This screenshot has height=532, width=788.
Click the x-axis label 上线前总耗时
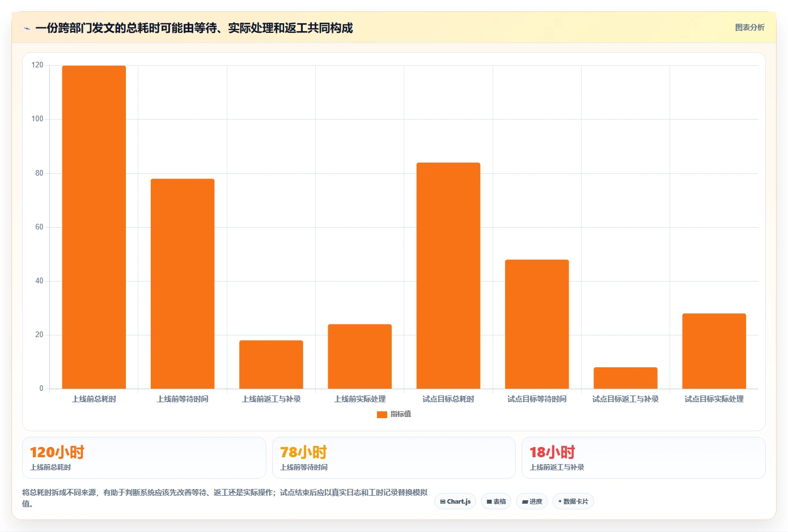94,399
